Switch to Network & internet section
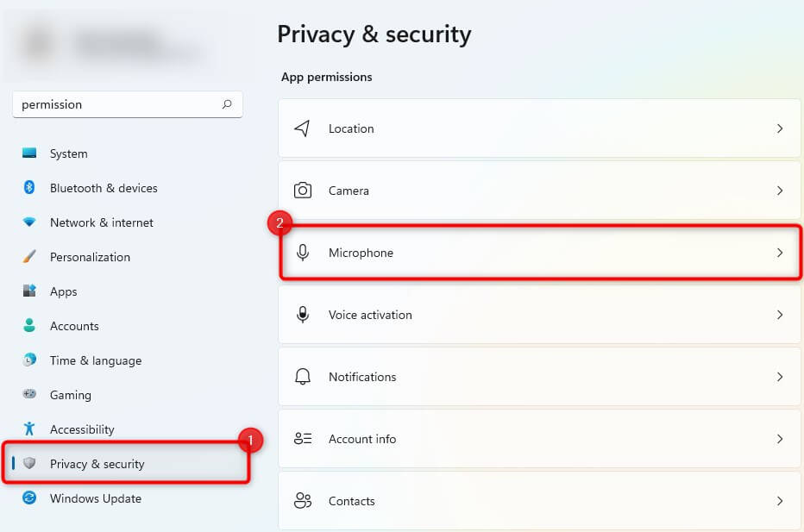 pos(101,222)
